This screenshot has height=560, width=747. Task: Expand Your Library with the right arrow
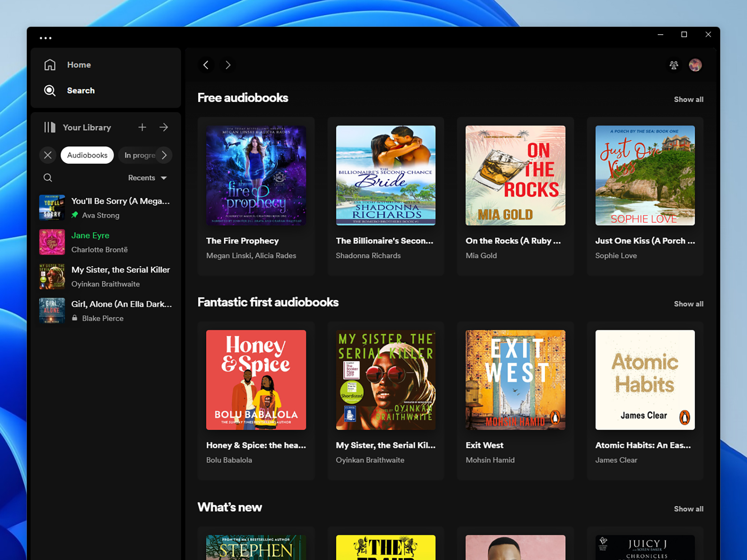tap(164, 127)
